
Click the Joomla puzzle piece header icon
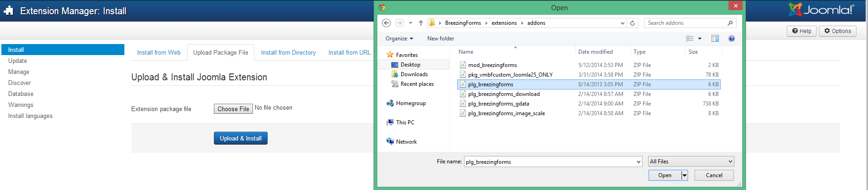[8, 11]
